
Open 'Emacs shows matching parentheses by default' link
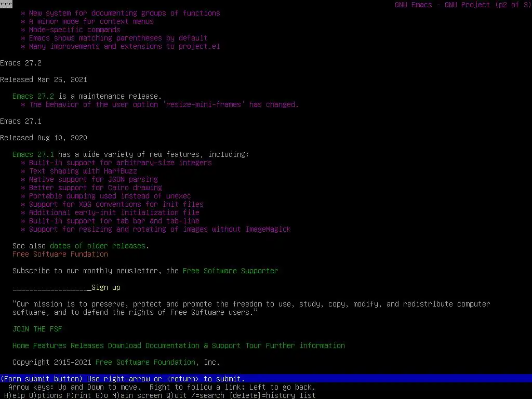pos(118,38)
